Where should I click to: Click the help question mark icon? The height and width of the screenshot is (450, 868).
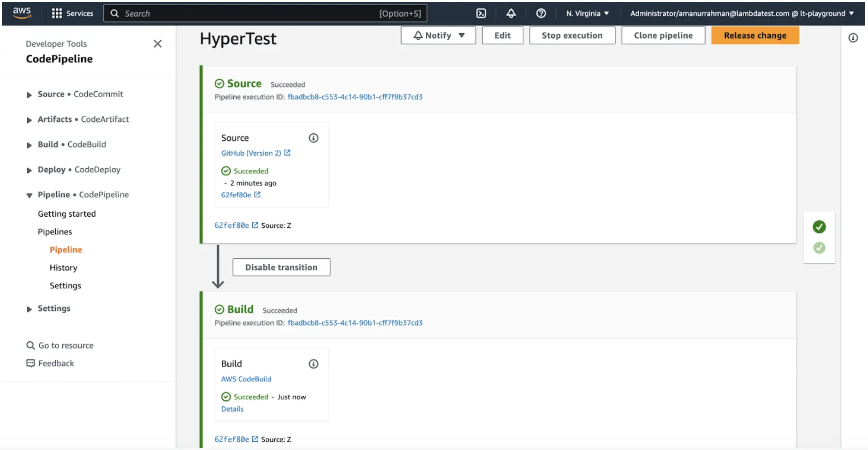coord(541,13)
